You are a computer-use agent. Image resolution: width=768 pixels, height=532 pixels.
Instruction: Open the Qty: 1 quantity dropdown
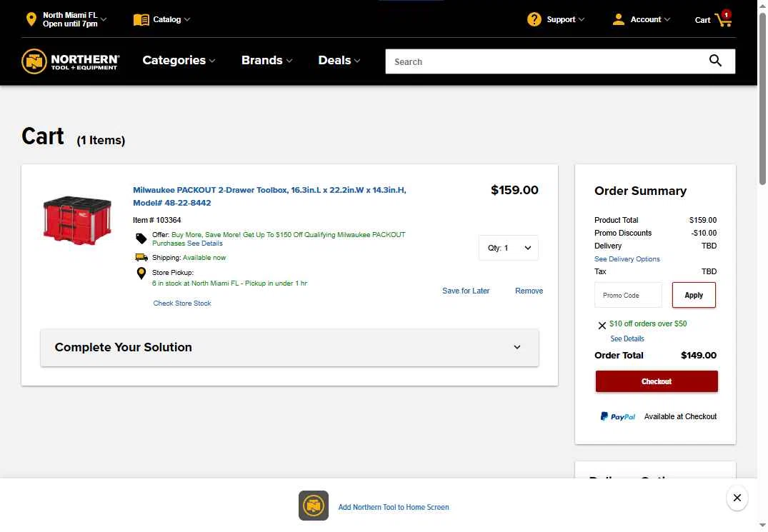pyautogui.click(x=509, y=248)
